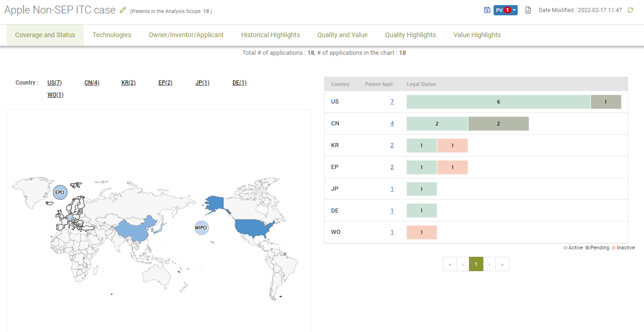
Task: Select the WIPO bubble on the map
Action: click(x=201, y=228)
